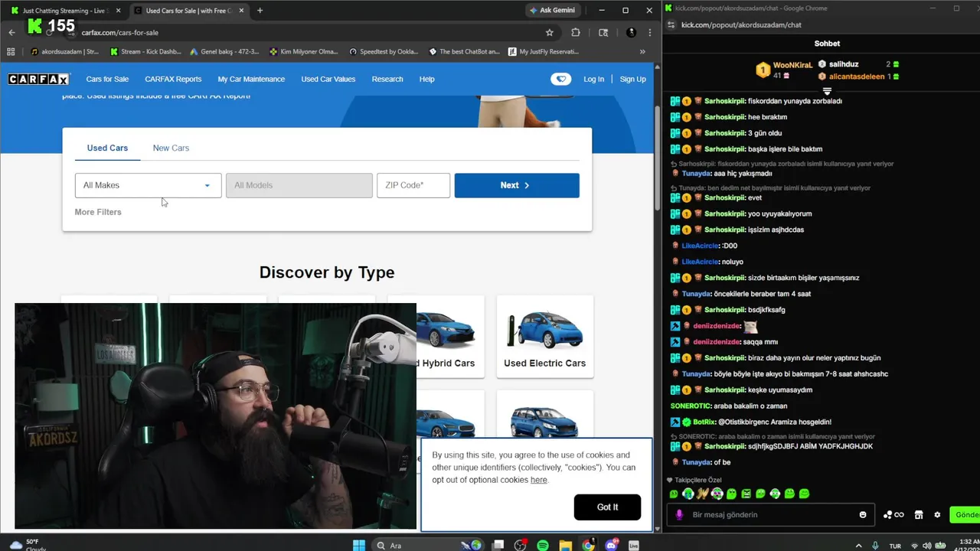Open the emoji picker in chat input

tap(863, 515)
